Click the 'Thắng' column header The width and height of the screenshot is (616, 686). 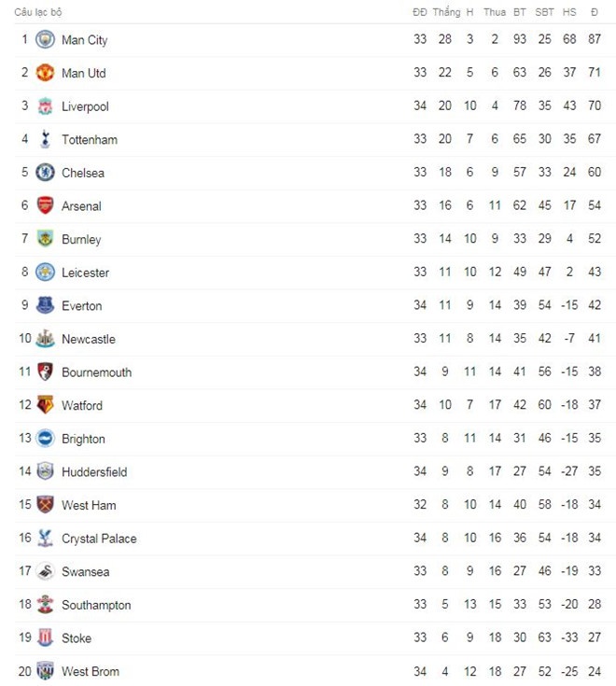coord(447,12)
